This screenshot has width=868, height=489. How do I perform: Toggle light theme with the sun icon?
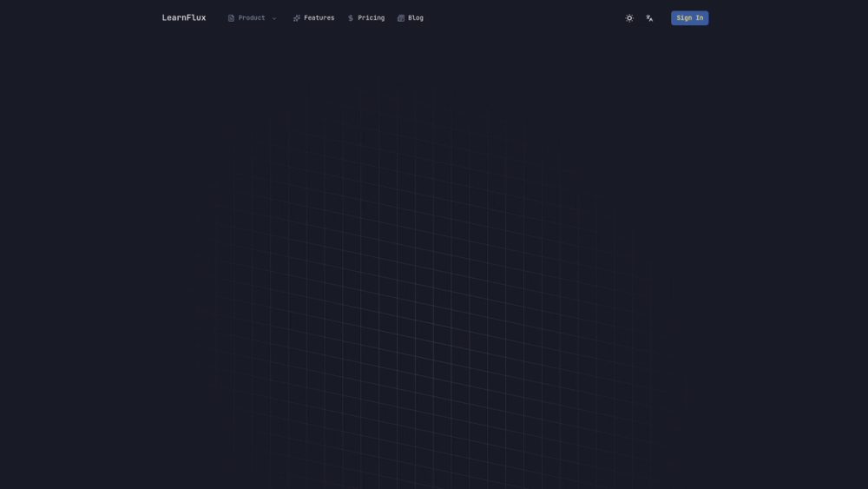[x=629, y=18]
